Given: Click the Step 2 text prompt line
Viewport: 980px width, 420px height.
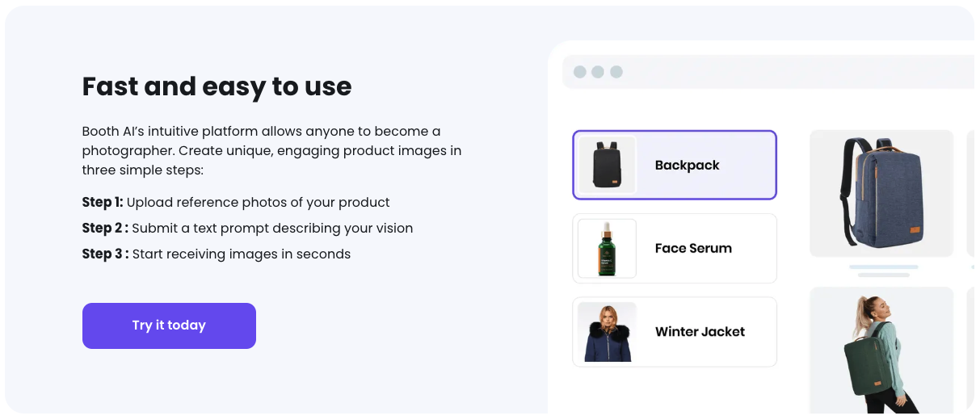Looking at the screenshot, I should tap(247, 228).
